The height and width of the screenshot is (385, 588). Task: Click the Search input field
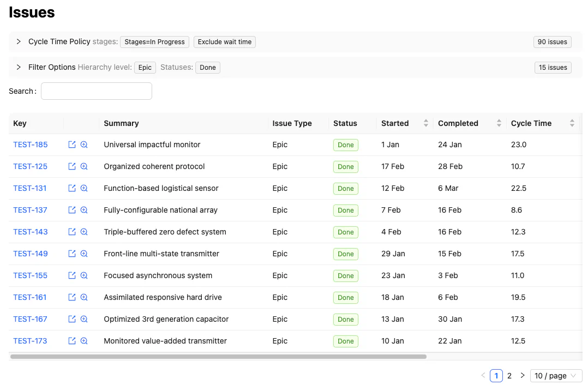(x=97, y=91)
